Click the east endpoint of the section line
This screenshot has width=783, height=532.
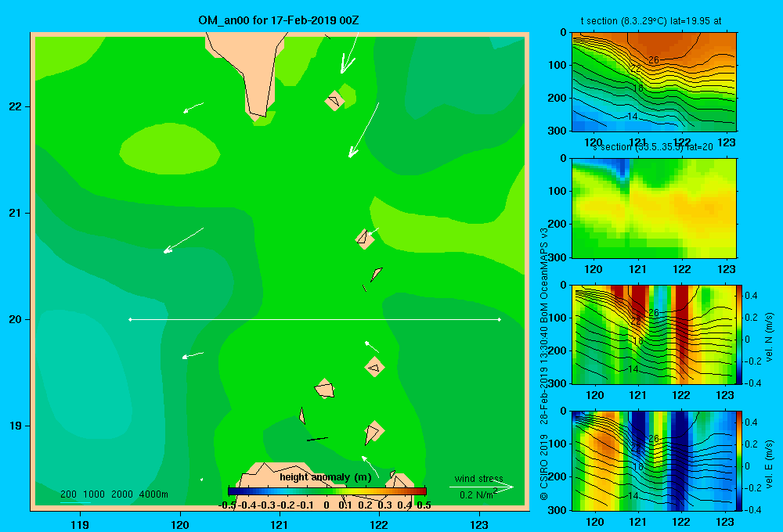coord(500,319)
